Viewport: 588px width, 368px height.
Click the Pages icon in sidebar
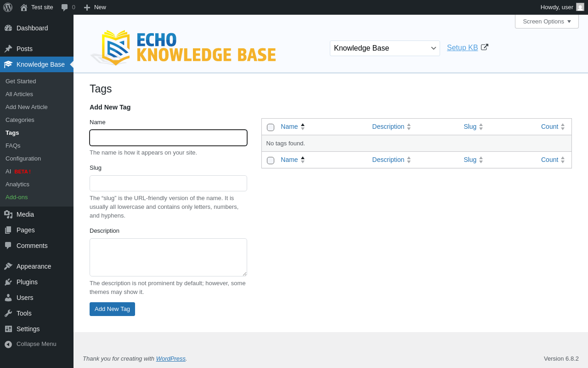(8, 230)
